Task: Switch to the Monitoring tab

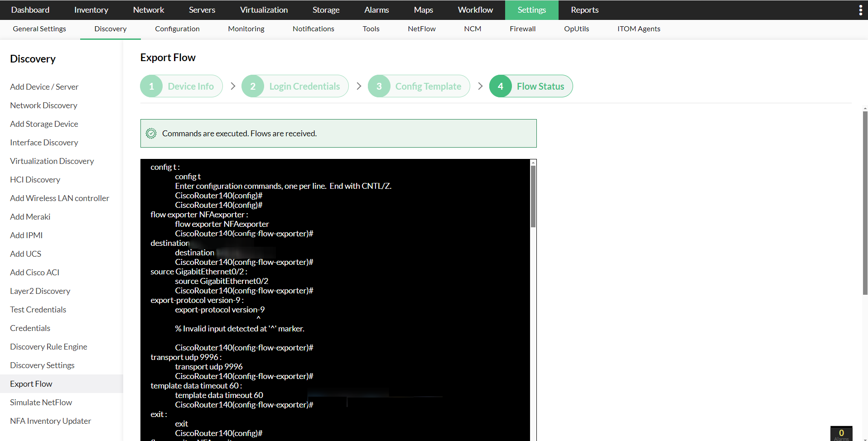Action: pyautogui.click(x=246, y=29)
